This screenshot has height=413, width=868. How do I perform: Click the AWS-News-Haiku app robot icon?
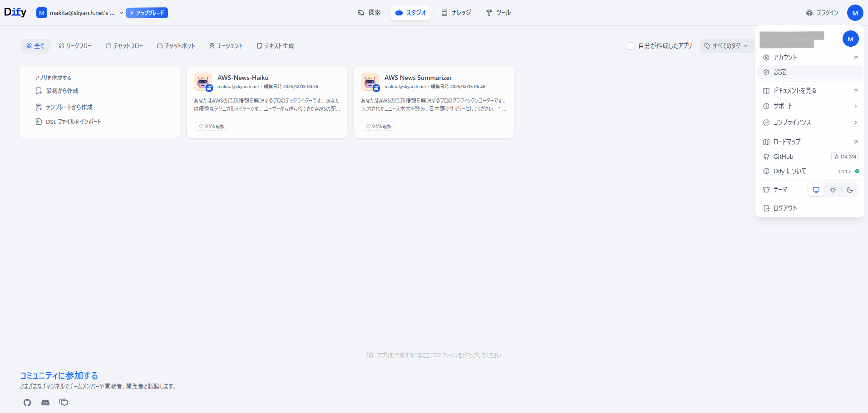202,82
